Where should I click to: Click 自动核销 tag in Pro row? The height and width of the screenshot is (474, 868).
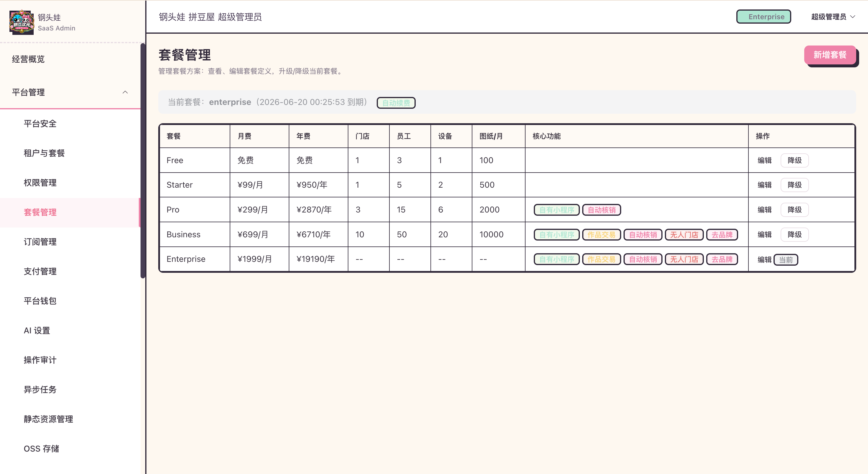click(601, 210)
